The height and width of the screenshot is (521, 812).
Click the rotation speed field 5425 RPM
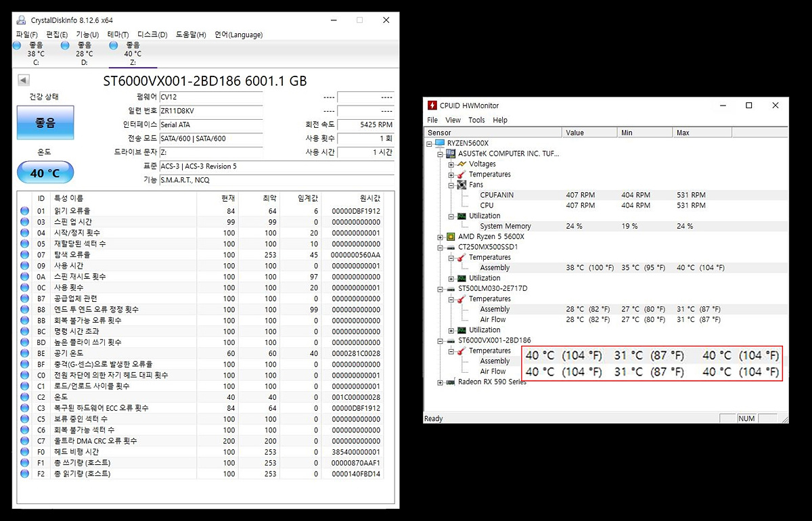click(365, 124)
